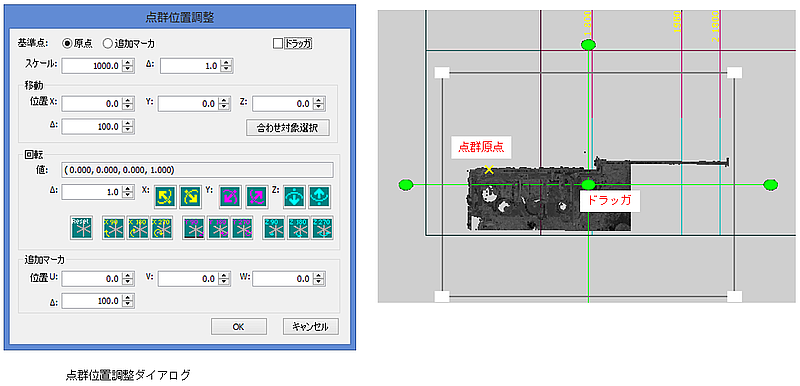Click the first magenta Y-axis rotation icon
Viewport: 800px width, 386px height.
[231, 196]
